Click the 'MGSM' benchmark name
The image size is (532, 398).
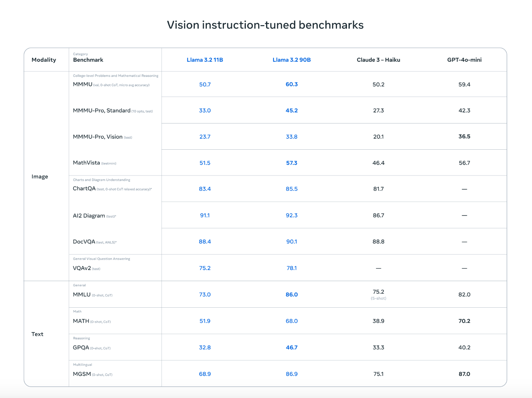[x=82, y=374]
